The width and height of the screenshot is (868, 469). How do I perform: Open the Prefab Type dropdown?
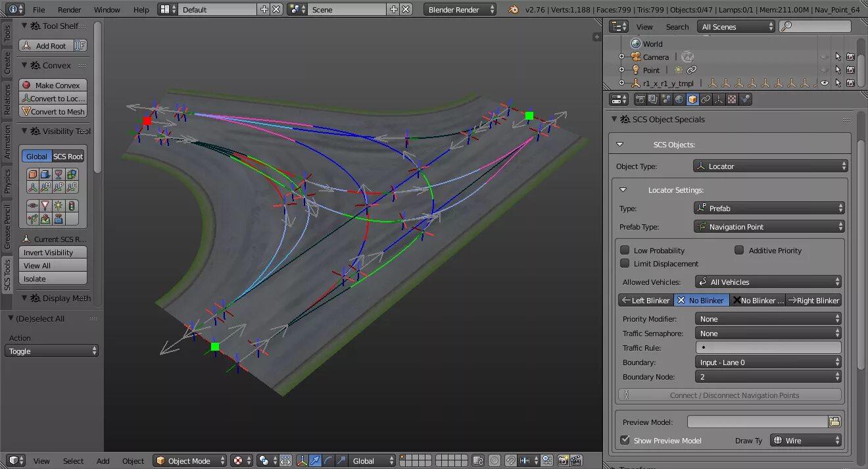tap(768, 227)
